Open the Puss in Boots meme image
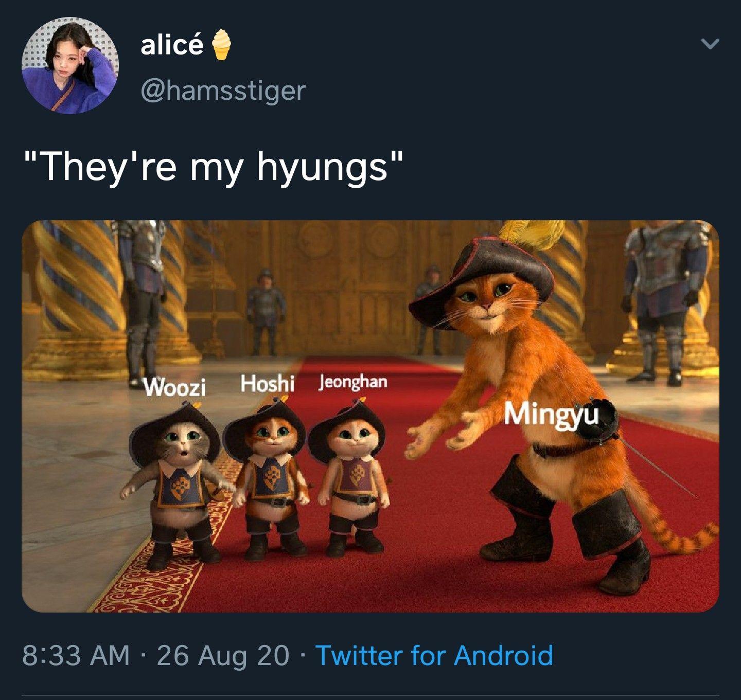The image size is (741, 700). pyautogui.click(x=370, y=416)
